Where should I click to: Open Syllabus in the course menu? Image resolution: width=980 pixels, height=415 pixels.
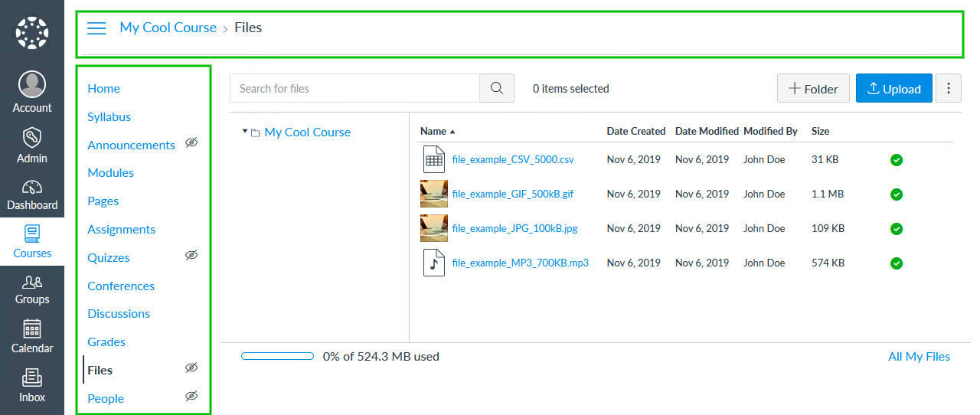pyautogui.click(x=109, y=116)
